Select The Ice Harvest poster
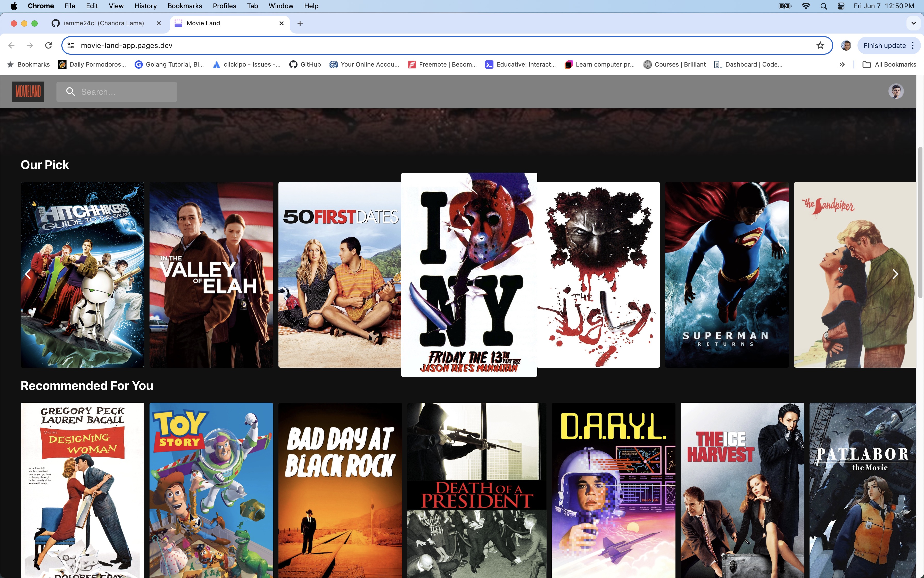 click(742, 491)
